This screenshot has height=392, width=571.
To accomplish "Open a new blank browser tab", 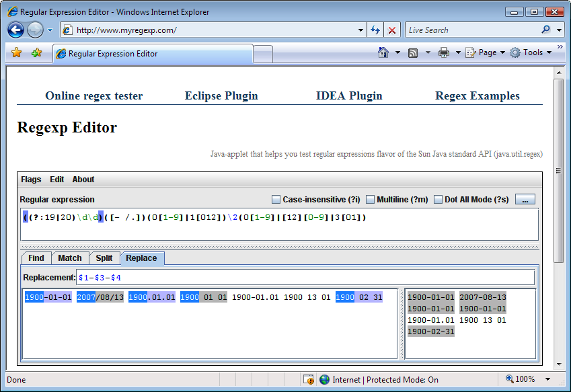I will (x=263, y=54).
